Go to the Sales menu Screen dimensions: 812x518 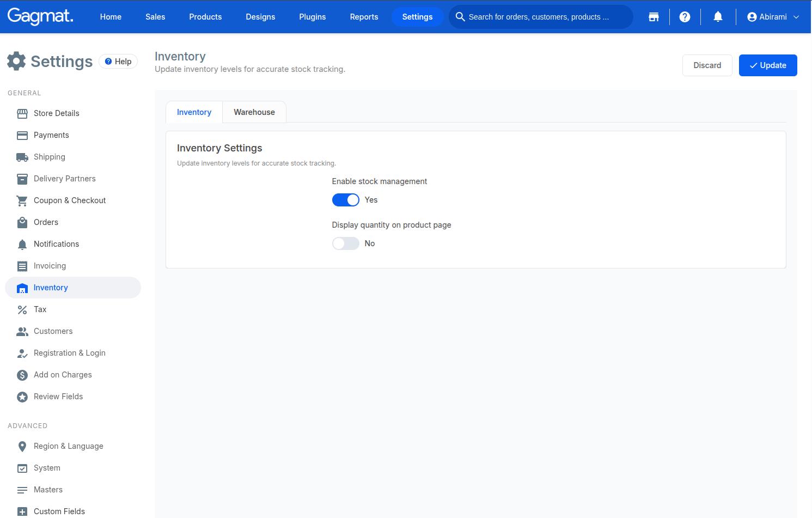(x=155, y=17)
